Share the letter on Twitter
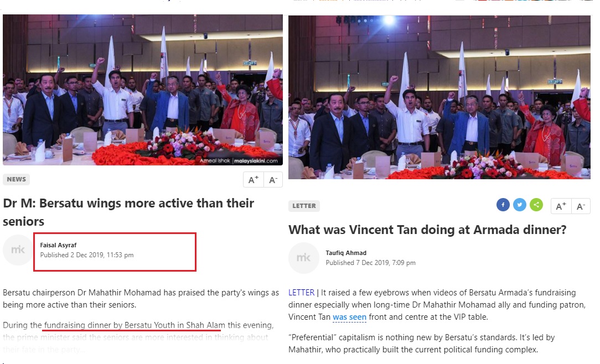The height and width of the screenshot is (364, 600). [x=520, y=205]
